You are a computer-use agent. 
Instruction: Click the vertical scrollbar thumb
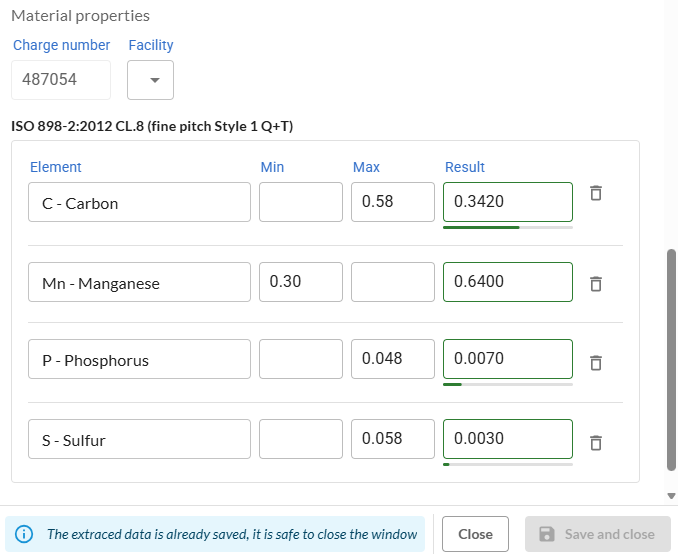click(x=671, y=360)
